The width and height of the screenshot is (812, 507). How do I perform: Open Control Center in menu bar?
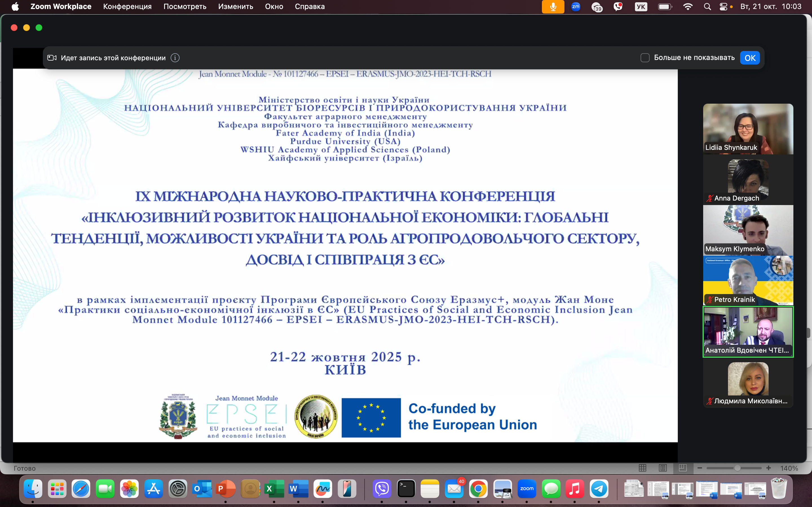coord(723,7)
